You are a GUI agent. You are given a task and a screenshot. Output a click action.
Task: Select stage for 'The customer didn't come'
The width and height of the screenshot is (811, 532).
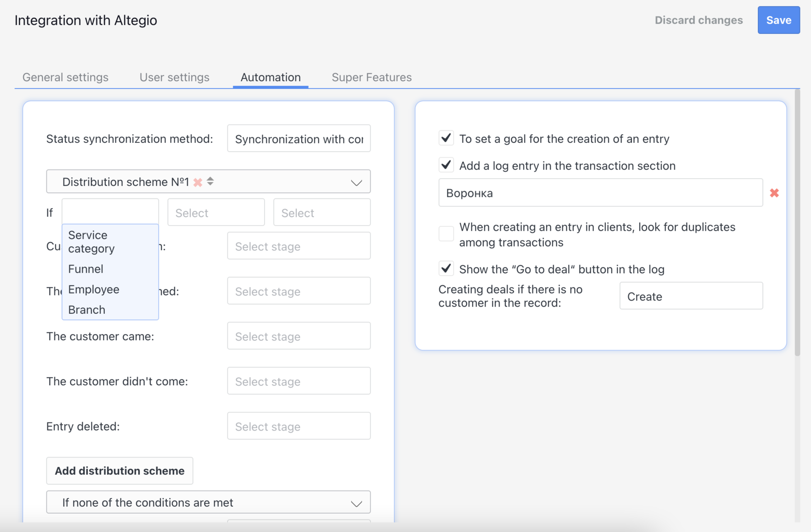point(299,381)
